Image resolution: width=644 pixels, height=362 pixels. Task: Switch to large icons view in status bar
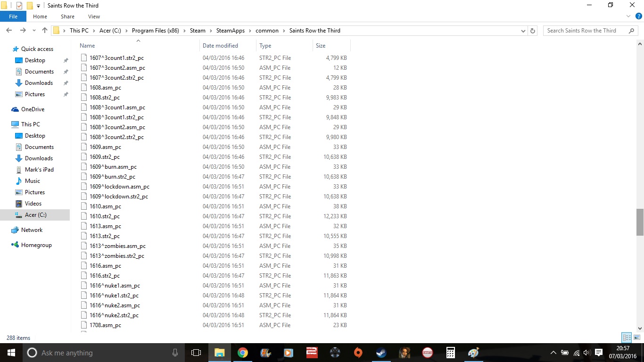(636, 337)
